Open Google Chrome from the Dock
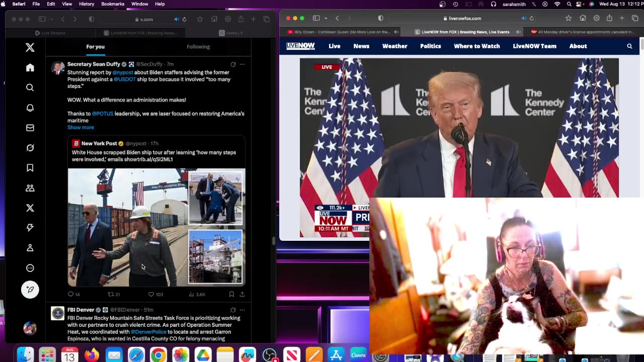 pyautogui.click(x=158, y=355)
